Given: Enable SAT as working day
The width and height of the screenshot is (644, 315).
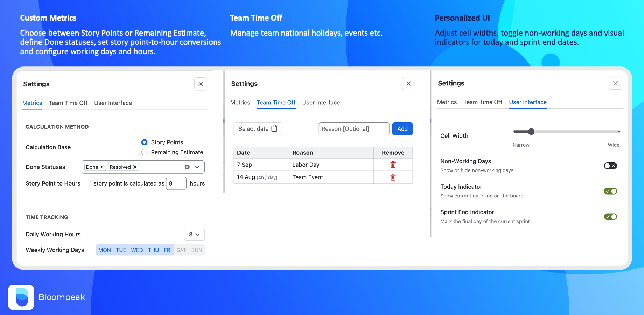Looking at the screenshot, I should coord(181,250).
